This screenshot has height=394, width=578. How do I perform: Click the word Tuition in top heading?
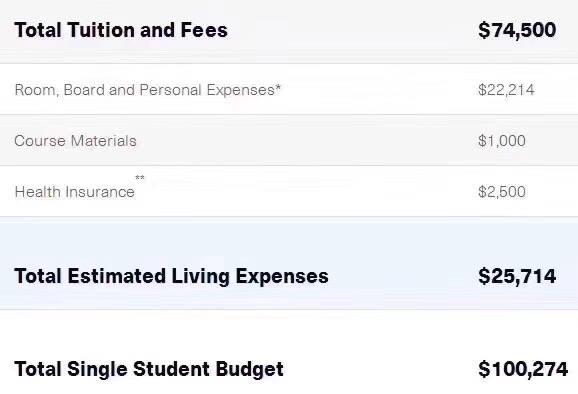pyautogui.click(x=101, y=30)
